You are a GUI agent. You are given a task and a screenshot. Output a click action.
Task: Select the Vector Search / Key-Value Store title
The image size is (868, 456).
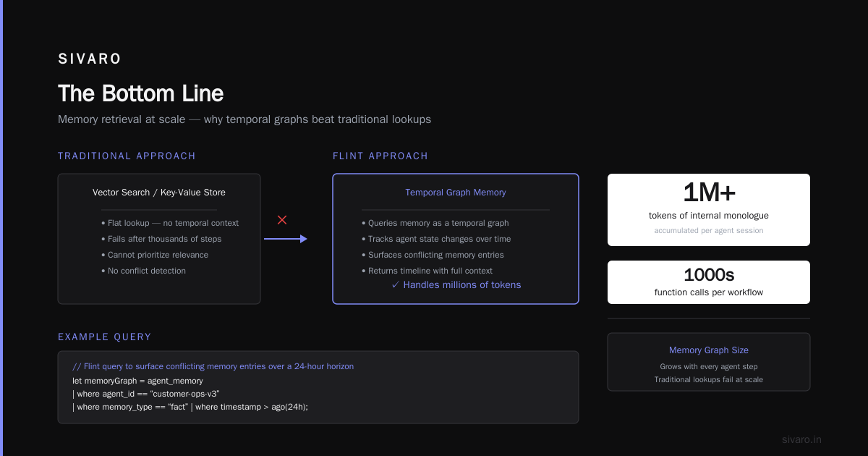[x=159, y=193]
